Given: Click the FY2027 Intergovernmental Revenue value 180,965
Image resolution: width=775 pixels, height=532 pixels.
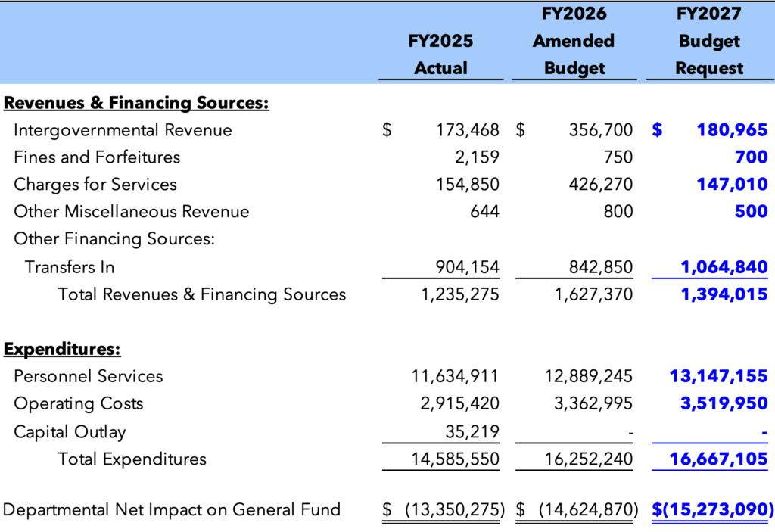Looking at the screenshot, I should 732,130.
